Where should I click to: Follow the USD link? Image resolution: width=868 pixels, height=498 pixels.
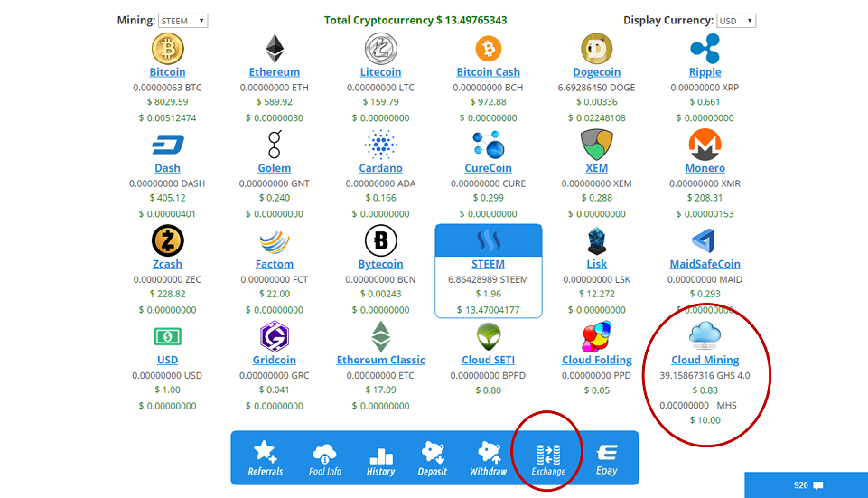168,360
